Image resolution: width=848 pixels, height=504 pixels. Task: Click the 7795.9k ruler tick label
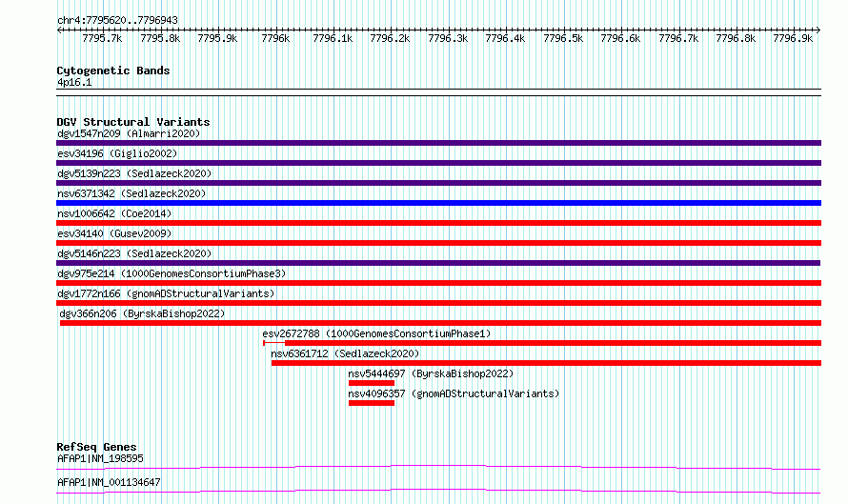tap(217, 38)
